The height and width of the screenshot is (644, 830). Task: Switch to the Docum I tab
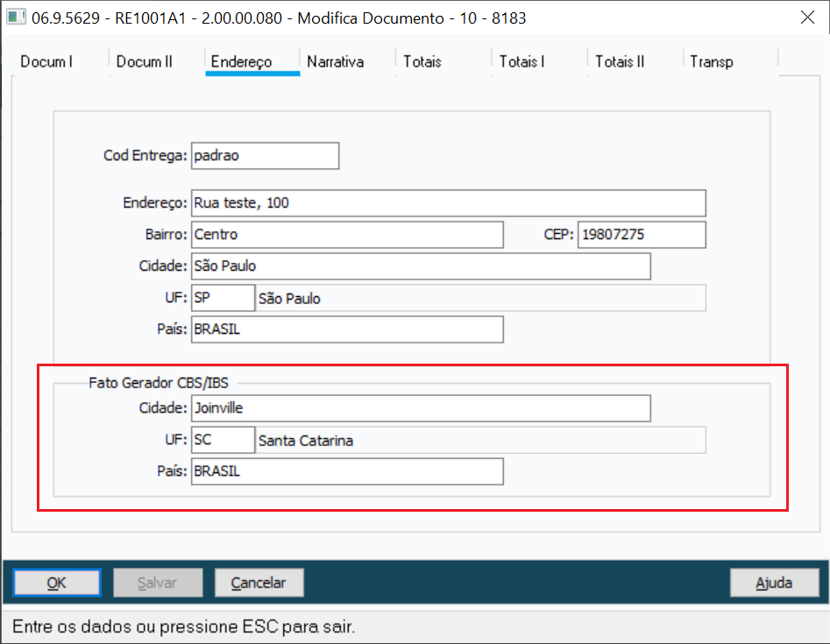tap(46, 62)
